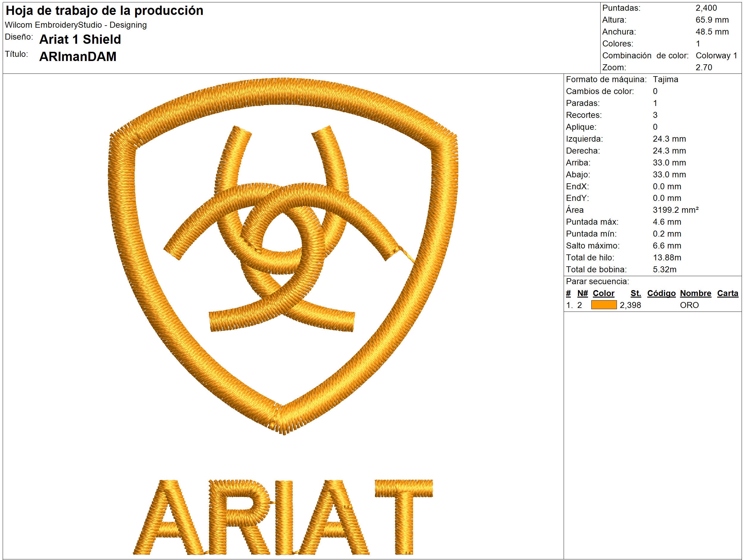Click the Total de hilo value 13.88m
Viewport: 744px width, 560px height.
[x=668, y=257]
